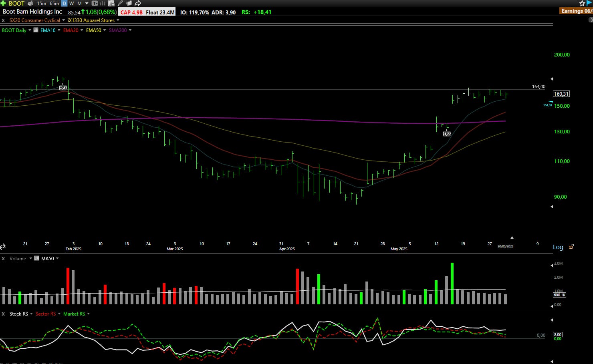Click the Float 23.4M value
Screen dimensions: 593x364
[160, 12]
